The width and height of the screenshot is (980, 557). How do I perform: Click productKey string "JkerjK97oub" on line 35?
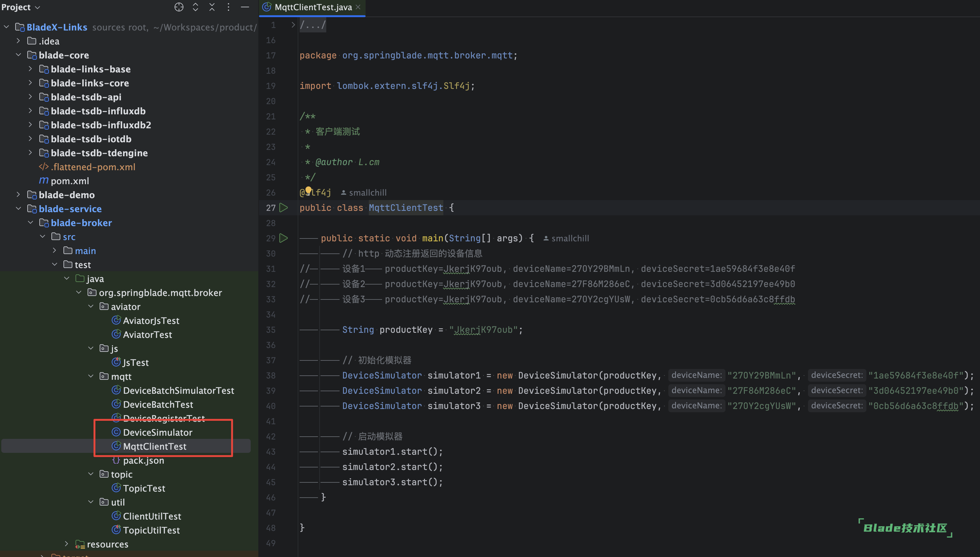(483, 329)
